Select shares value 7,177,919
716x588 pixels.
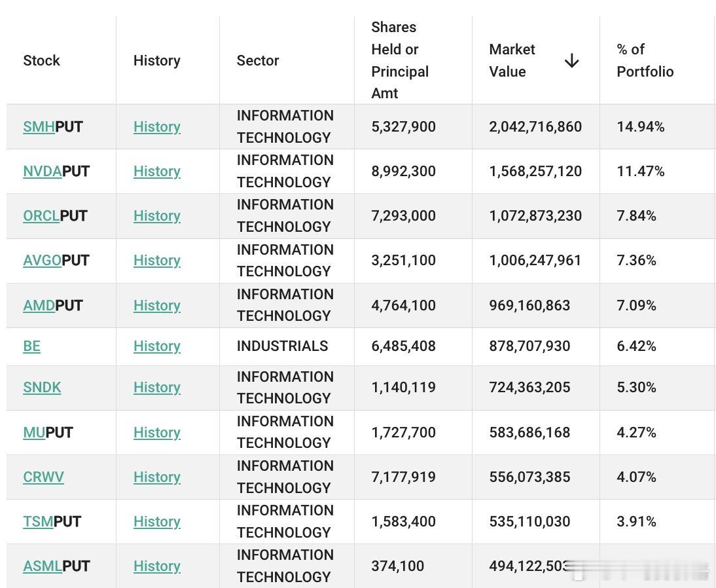coord(404,477)
